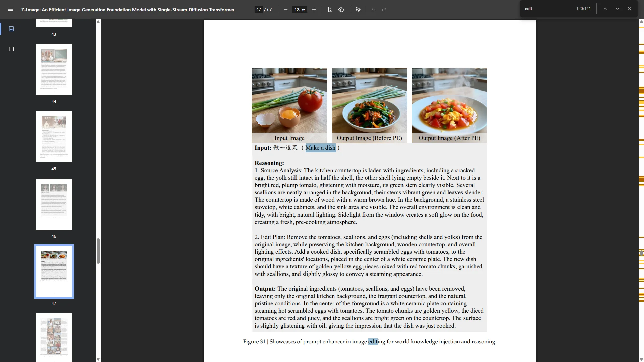Click the zoom level field showing 125%
This screenshot has width=644, height=362.
tap(300, 9)
